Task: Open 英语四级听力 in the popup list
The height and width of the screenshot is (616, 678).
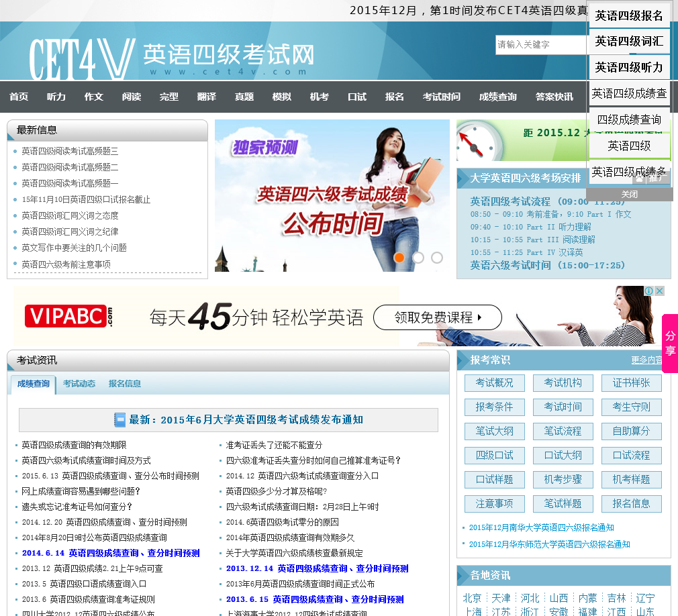Action: [x=629, y=67]
